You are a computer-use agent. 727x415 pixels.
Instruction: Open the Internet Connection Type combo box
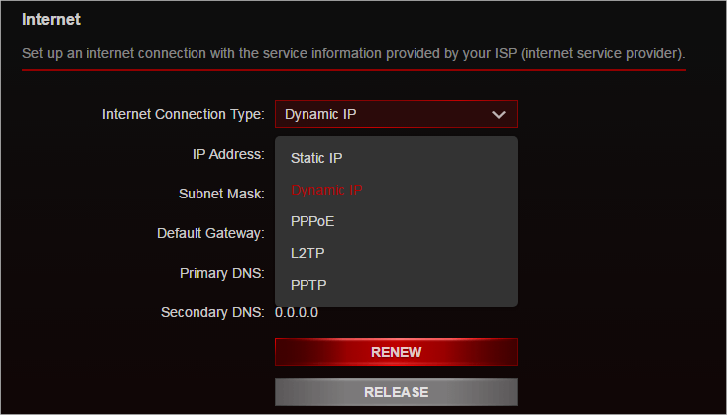click(396, 114)
